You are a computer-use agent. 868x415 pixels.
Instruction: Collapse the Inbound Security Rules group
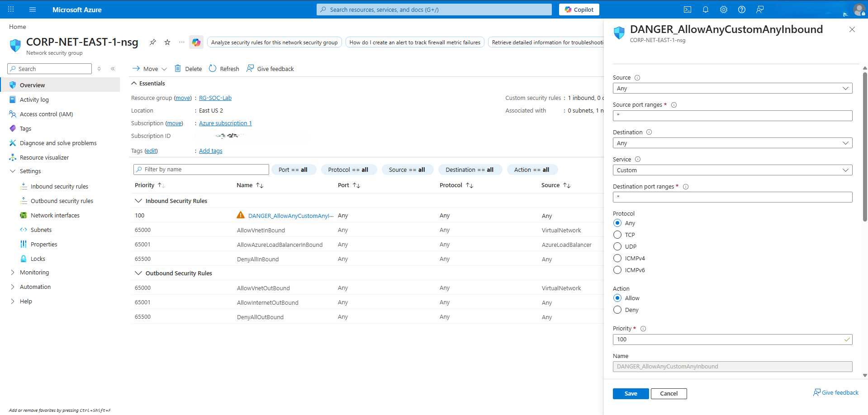click(138, 201)
